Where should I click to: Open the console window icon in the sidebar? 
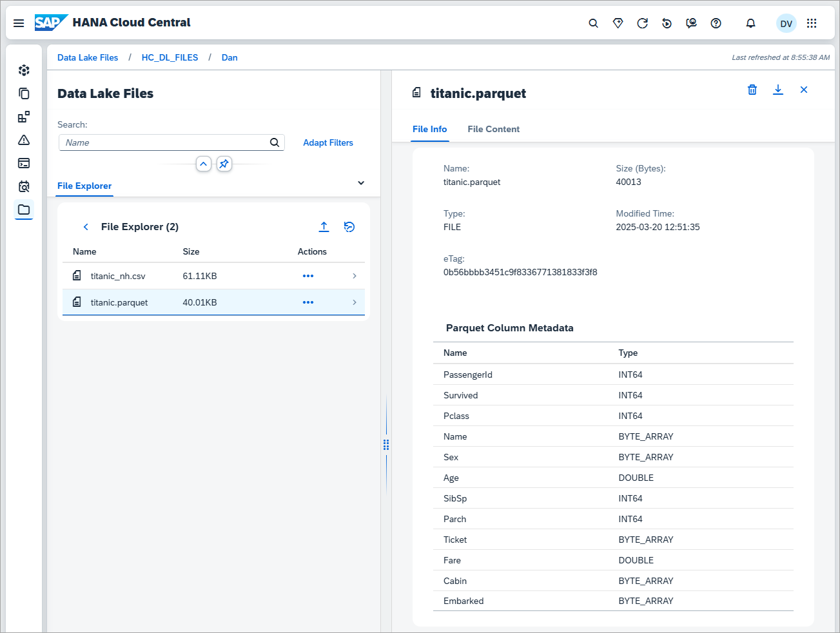point(24,163)
